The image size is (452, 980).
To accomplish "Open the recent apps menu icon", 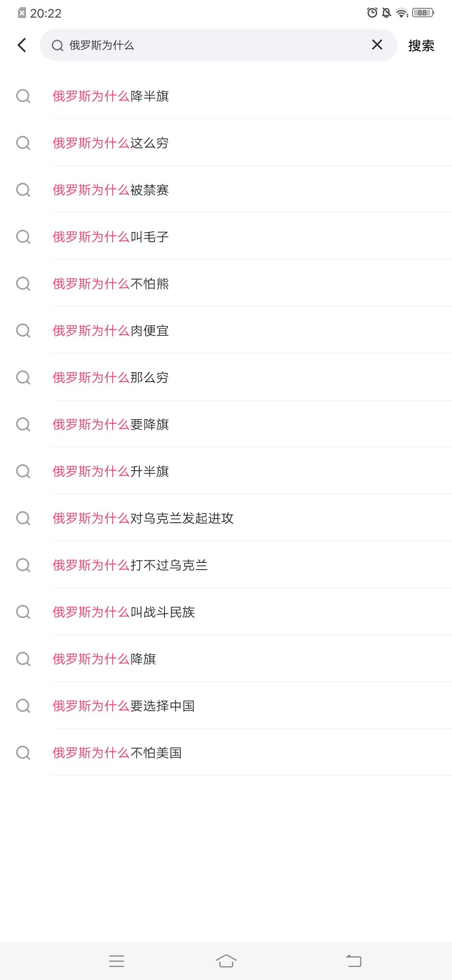I will (x=117, y=961).
